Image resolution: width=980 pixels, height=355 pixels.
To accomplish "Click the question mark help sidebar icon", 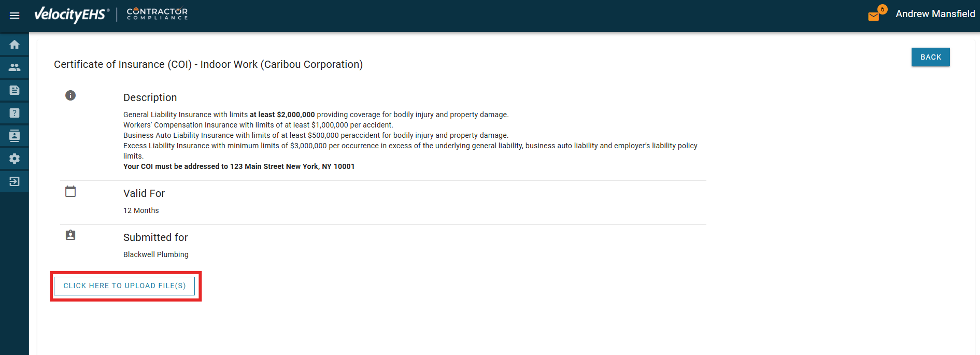I will (x=15, y=113).
